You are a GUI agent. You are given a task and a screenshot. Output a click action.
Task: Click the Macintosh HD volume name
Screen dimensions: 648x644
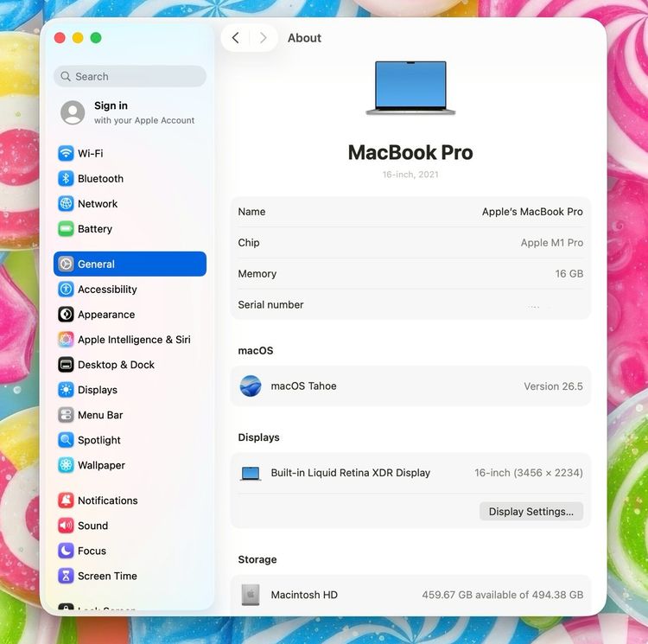tap(304, 595)
